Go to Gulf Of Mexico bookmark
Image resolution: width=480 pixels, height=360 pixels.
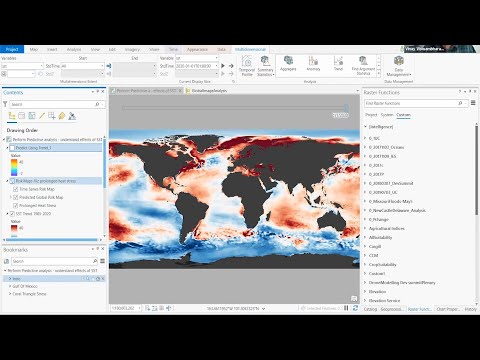[25, 286]
